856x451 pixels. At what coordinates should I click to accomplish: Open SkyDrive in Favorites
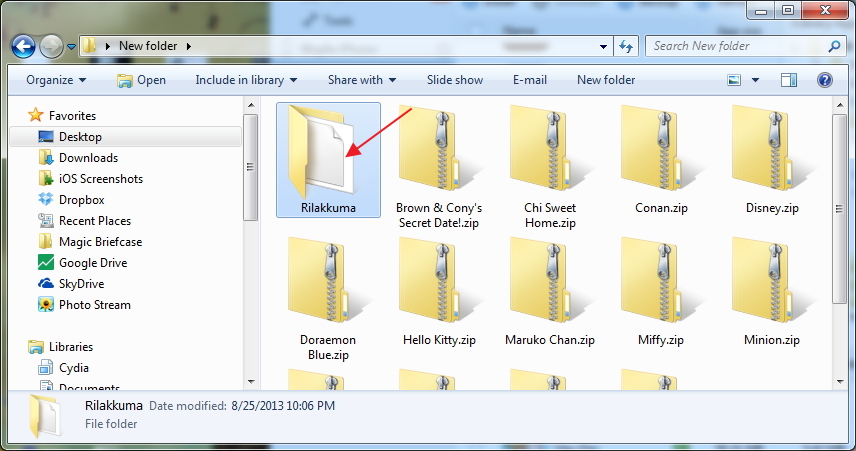[x=81, y=284]
